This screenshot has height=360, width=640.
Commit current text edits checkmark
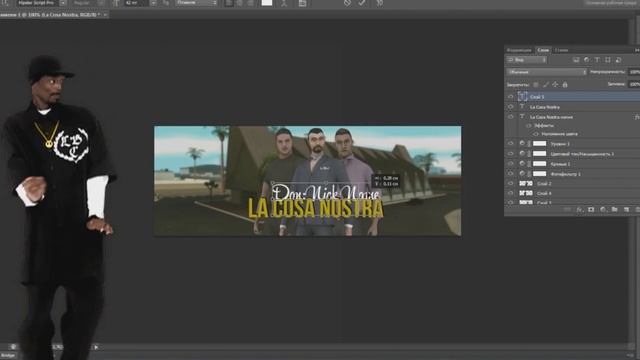(362, 3)
